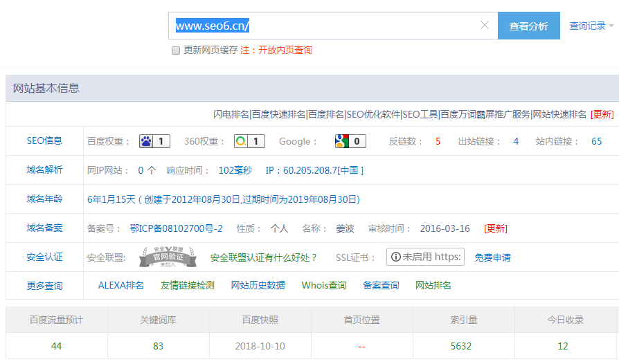Click the 免费申请 SSL link
This screenshot has height=364, width=619.
tap(492, 257)
